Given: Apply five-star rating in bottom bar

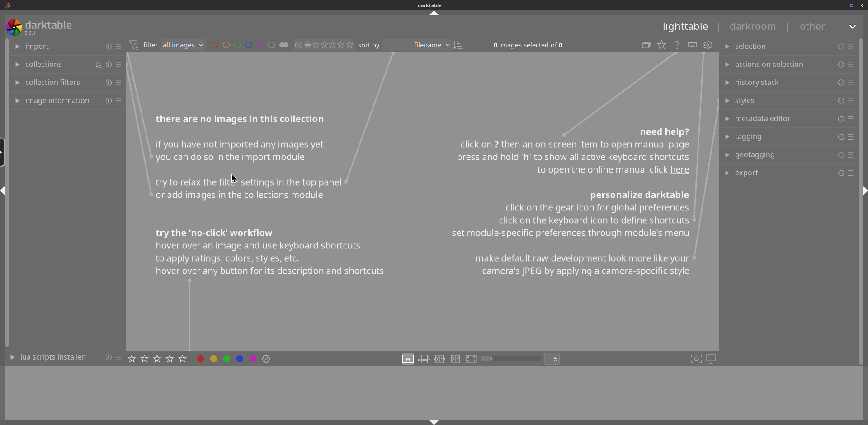Looking at the screenshot, I should click(183, 359).
